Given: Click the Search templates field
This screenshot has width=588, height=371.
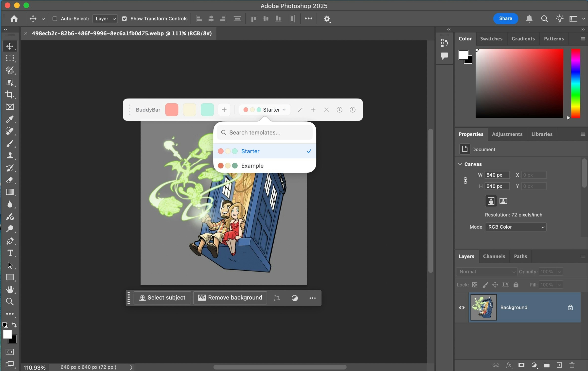Looking at the screenshot, I should (265, 133).
